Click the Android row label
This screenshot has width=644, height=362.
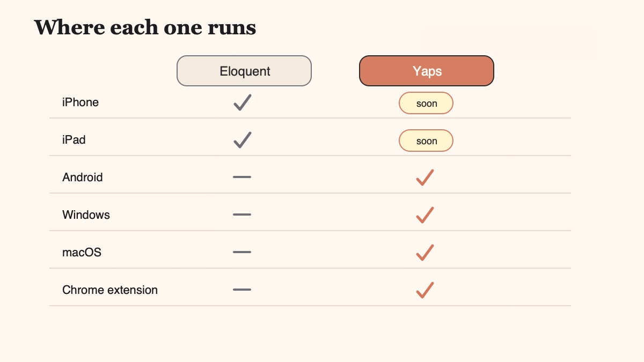[83, 177]
